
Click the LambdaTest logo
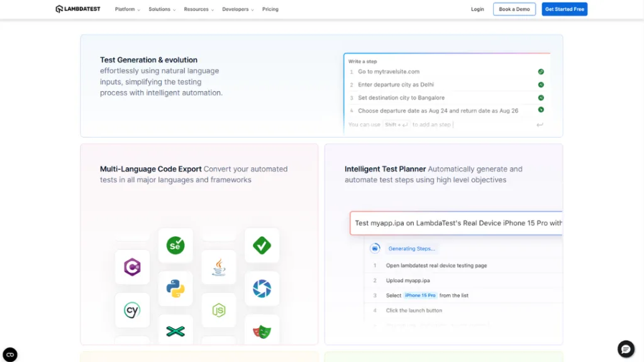77,9
